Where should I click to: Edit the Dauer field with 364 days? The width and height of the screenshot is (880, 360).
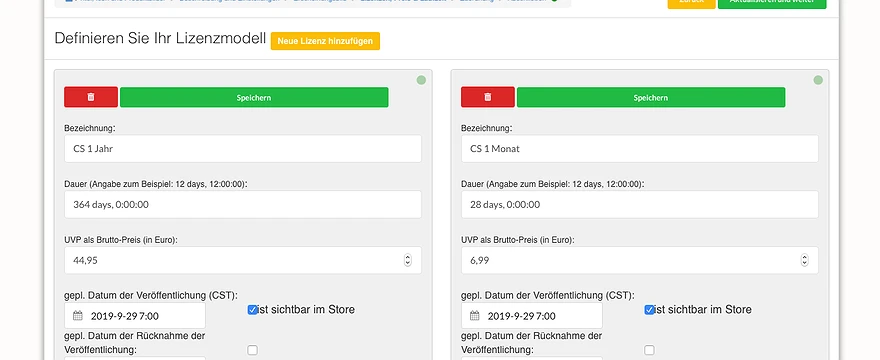pos(243,204)
